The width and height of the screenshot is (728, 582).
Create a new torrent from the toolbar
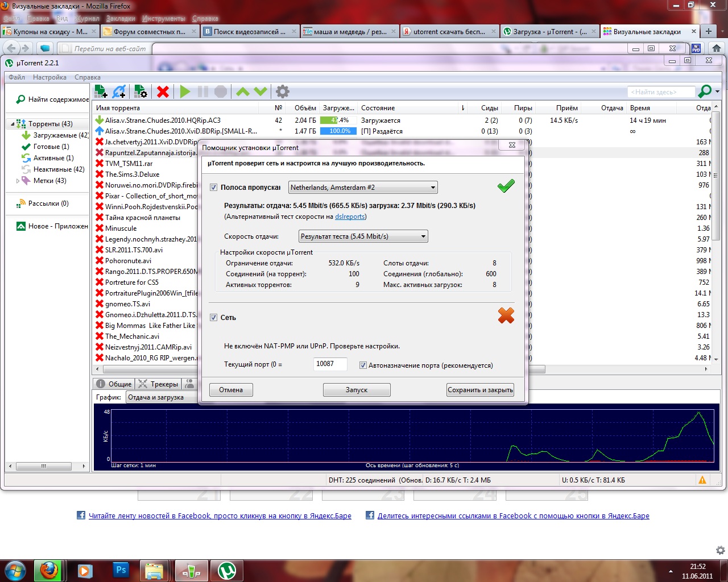(x=140, y=91)
